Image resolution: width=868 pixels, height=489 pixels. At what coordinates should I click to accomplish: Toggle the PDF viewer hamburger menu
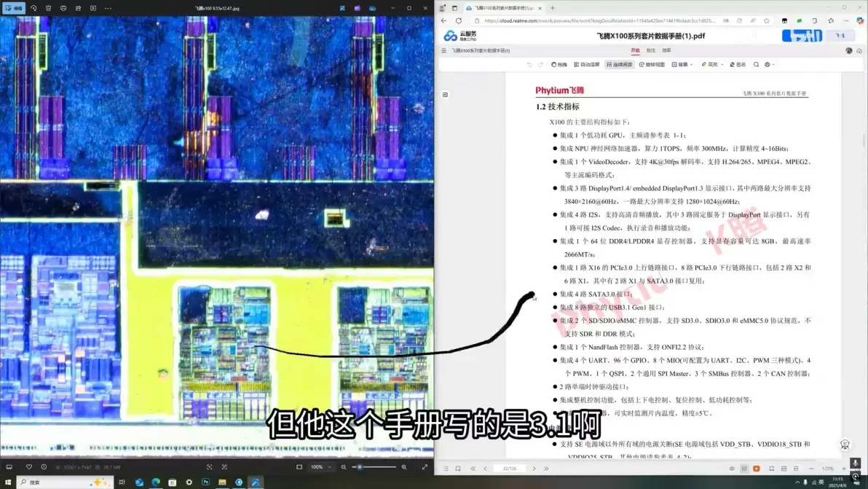443,50
